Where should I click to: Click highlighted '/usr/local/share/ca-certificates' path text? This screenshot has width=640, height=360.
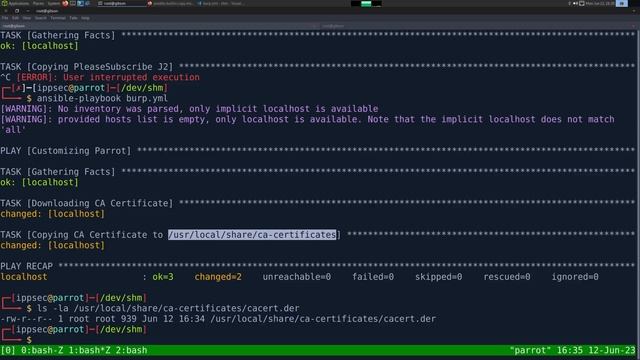click(252, 235)
